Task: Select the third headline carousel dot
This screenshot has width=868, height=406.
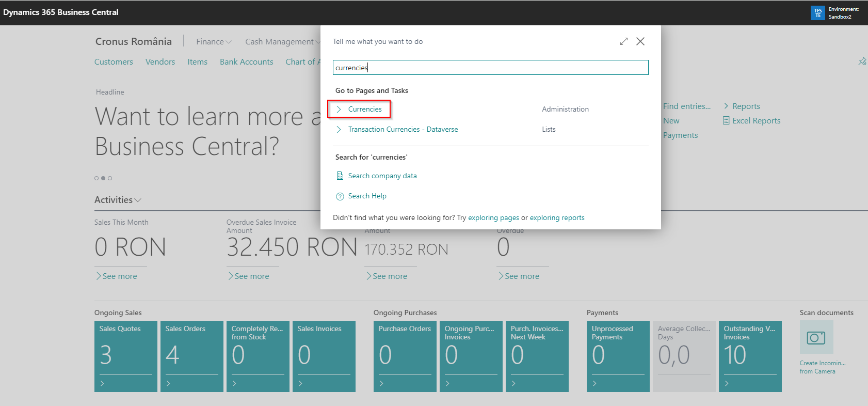Action: click(110, 178)
